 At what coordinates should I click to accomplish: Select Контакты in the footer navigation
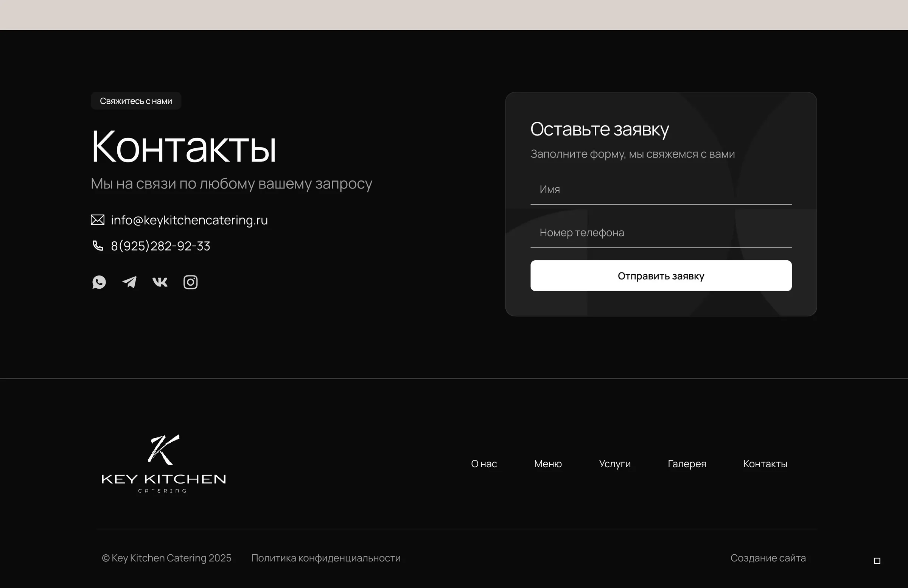[765, 464]
